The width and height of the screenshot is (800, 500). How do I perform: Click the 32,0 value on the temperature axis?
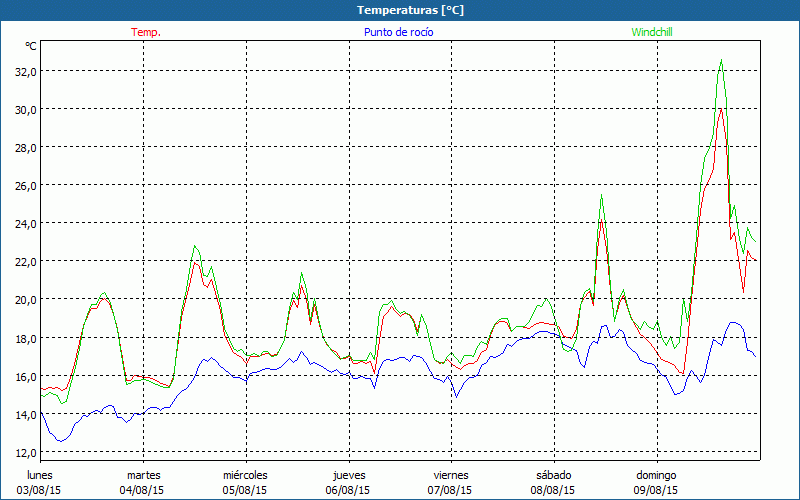(x=23, y=71)
